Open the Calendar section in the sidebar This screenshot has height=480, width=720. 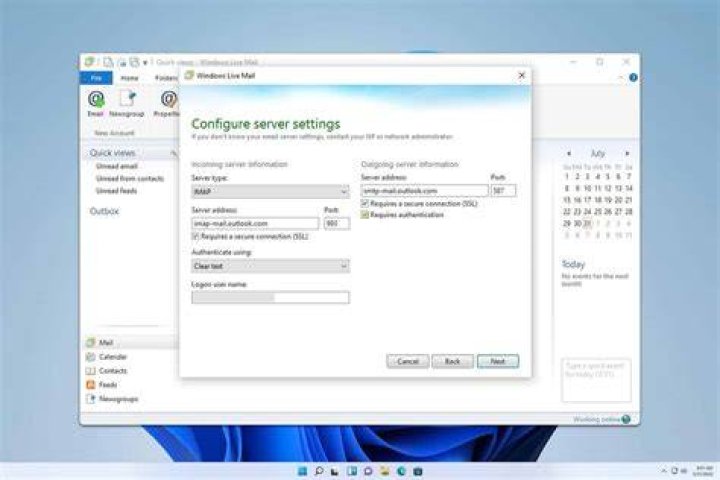point(107,357)
